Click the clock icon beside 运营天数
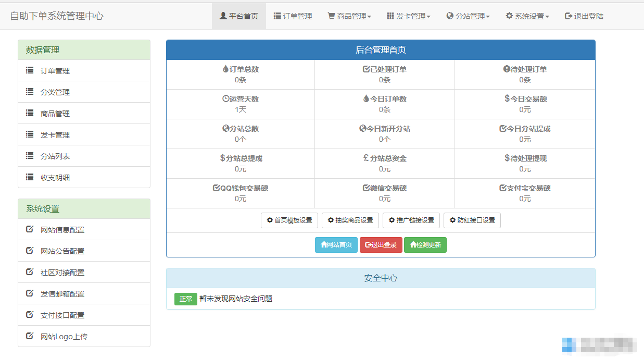Viewport: 644px width, 358px height. [x=225, y=99]
